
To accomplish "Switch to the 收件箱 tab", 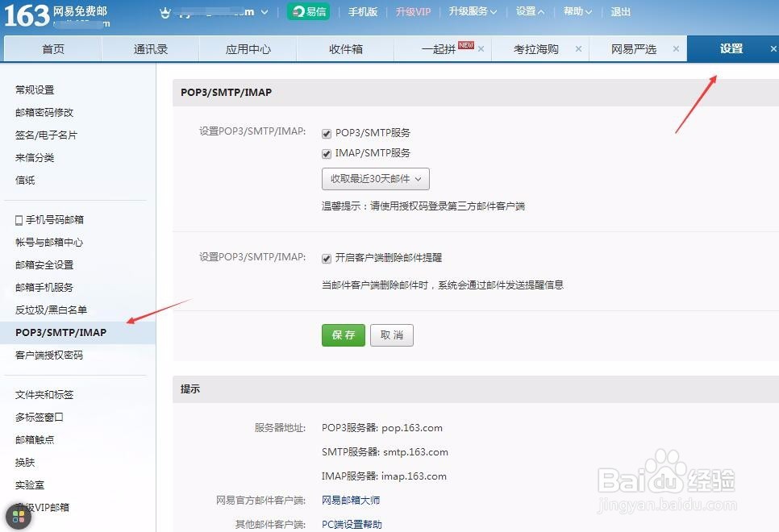I will 345,48.
